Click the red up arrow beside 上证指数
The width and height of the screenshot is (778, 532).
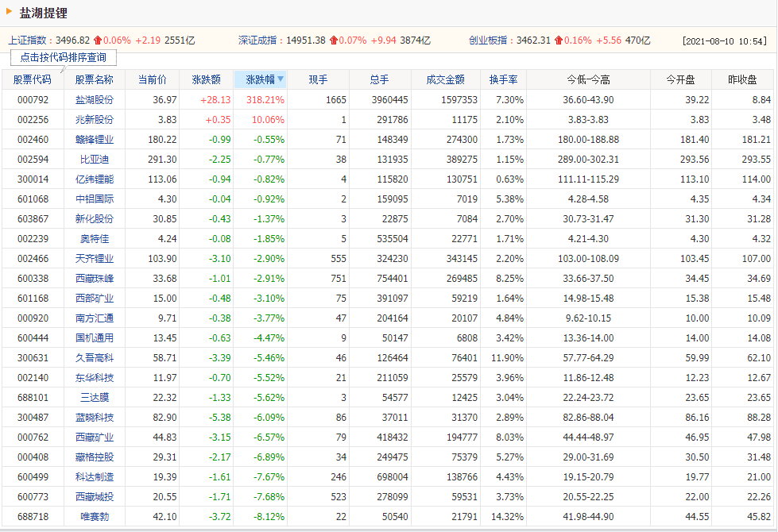tap(98, 40)
